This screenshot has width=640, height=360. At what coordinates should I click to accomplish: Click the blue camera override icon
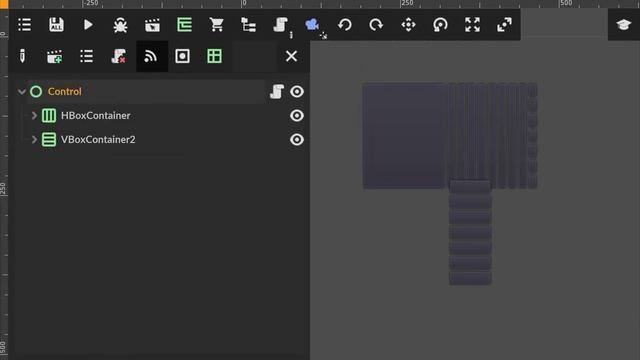pos(312,25)
